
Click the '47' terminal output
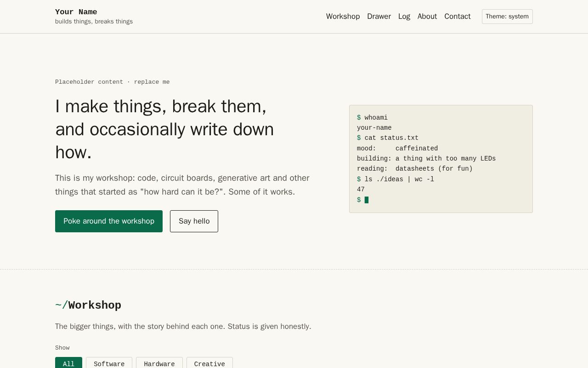(x=361, y=190)
